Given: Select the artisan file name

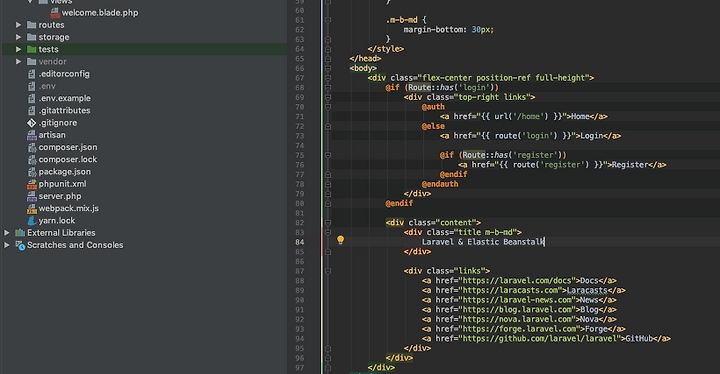Looking at the screenshot, I should [x=52, y=135].
